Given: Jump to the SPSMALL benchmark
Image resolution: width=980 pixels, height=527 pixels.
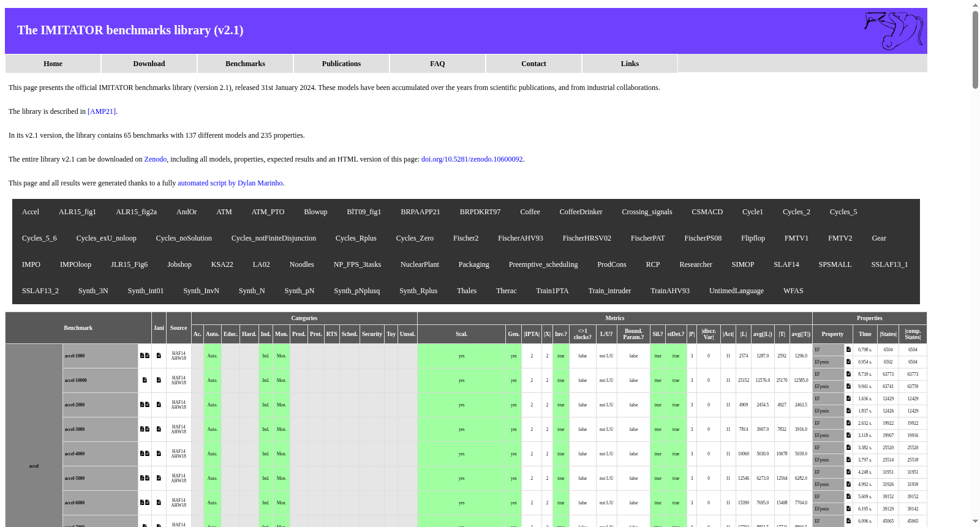Looking at the screenshot, I should click(835, 264).
